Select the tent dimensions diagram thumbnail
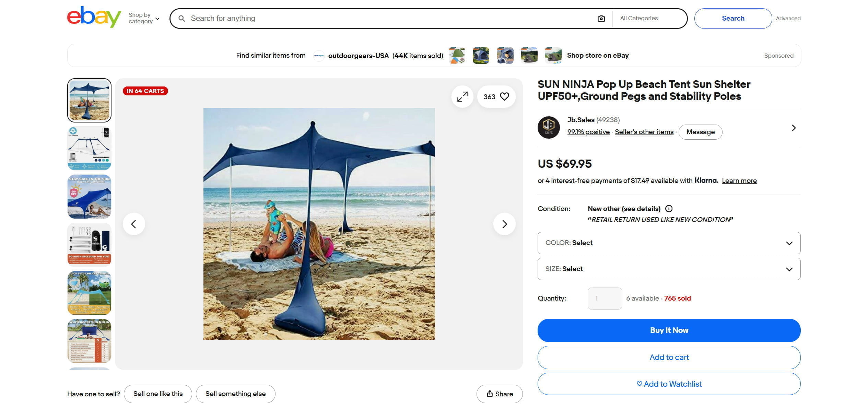 [89, 148]
